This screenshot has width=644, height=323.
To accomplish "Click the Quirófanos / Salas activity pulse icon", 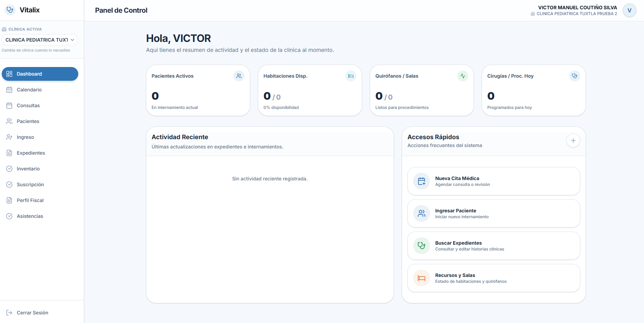I will pyautogui.click(x=463, y=76).
